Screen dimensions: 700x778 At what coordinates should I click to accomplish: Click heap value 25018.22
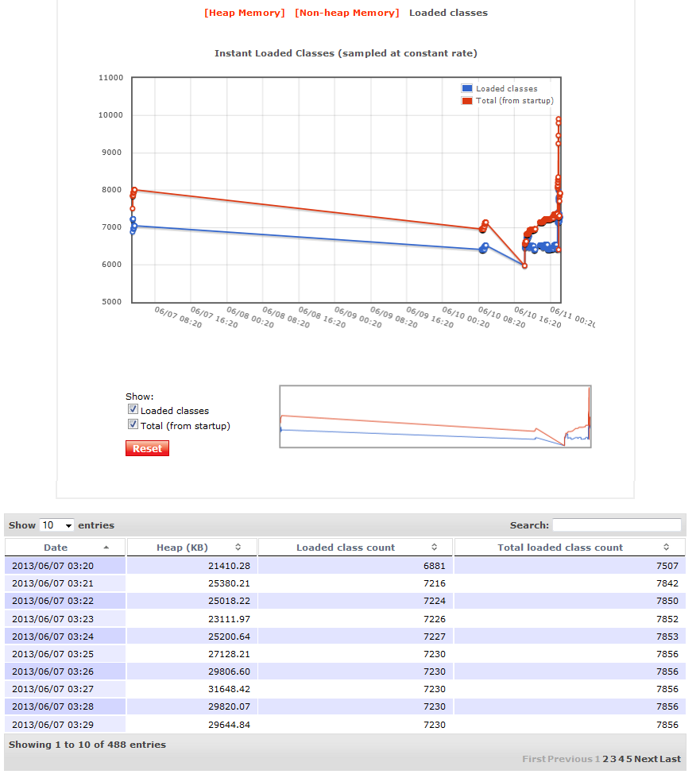point(229,601)
